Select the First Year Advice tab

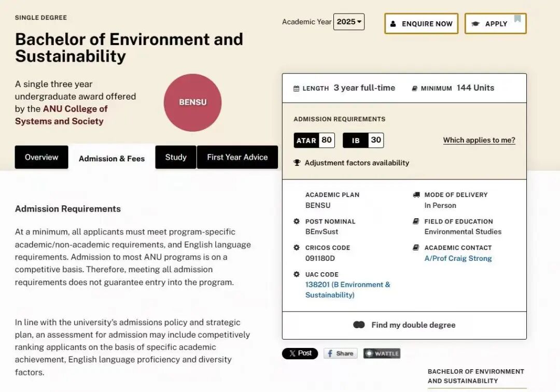tap(237, 157)
